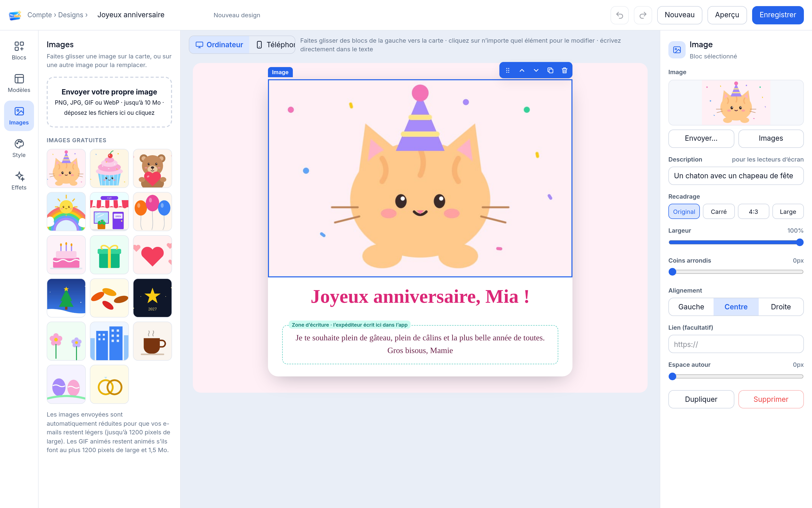Adjust the Largeur slider
812x508 pixels.
(736, 242)
